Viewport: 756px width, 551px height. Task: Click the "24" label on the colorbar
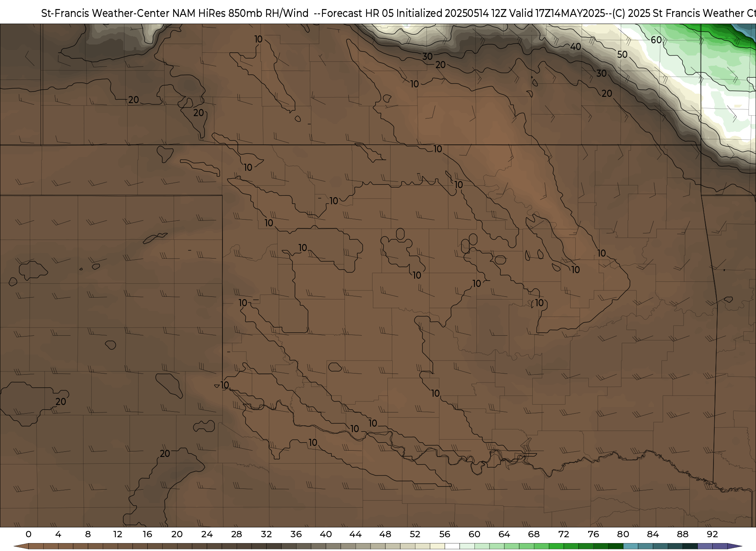point(207,534)
